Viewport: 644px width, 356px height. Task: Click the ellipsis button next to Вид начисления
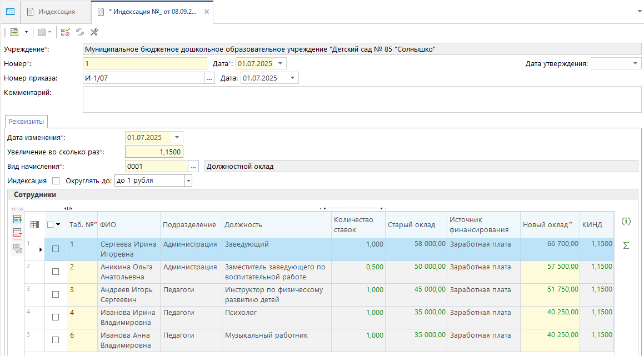point(193,166)
